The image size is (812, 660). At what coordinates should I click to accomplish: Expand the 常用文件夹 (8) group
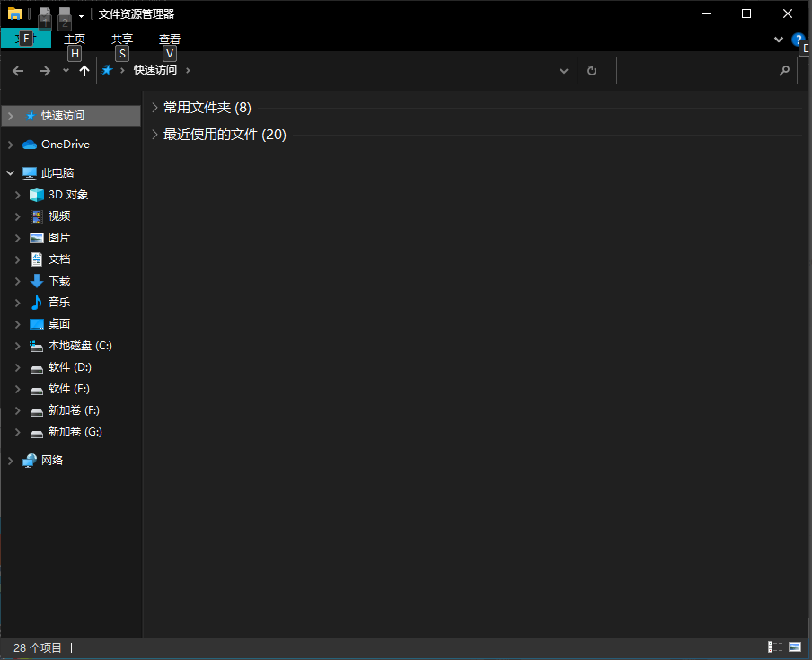(154, 107)
